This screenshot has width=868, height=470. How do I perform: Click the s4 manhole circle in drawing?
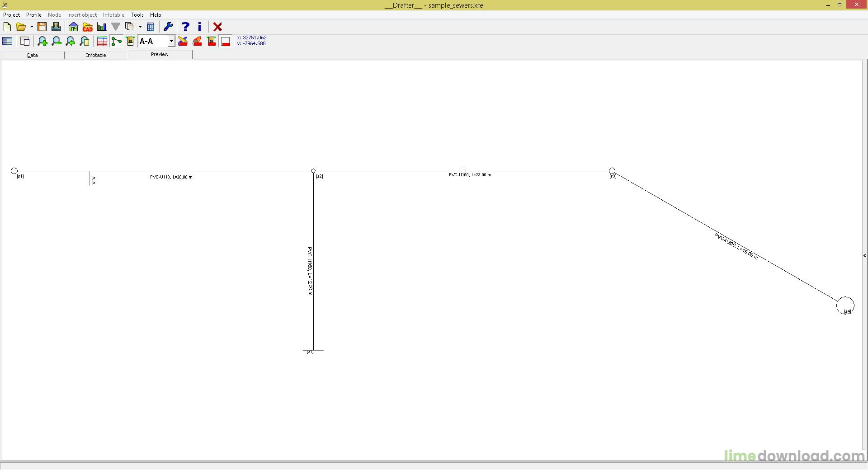[845, 305]
